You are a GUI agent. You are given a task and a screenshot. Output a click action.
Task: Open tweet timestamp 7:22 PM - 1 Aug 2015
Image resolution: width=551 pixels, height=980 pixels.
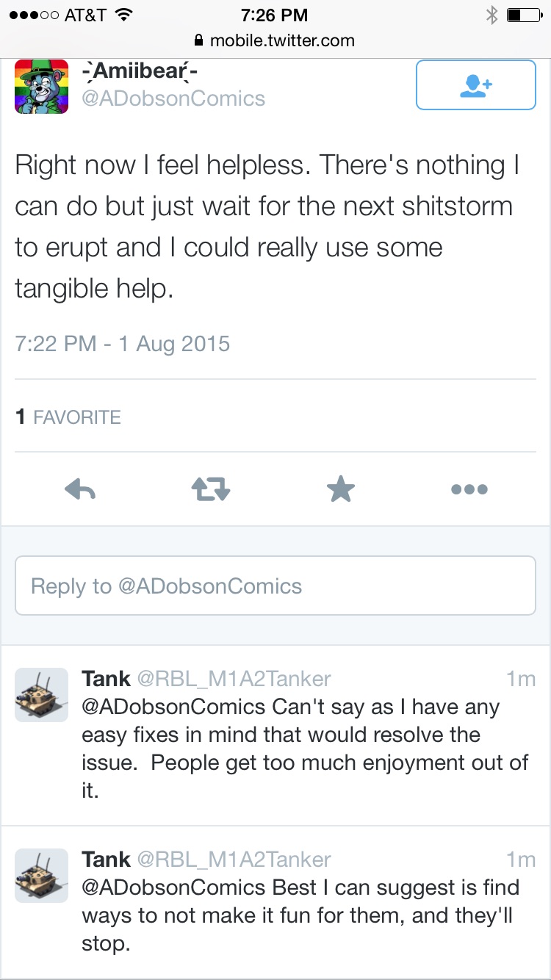(123, 344)
